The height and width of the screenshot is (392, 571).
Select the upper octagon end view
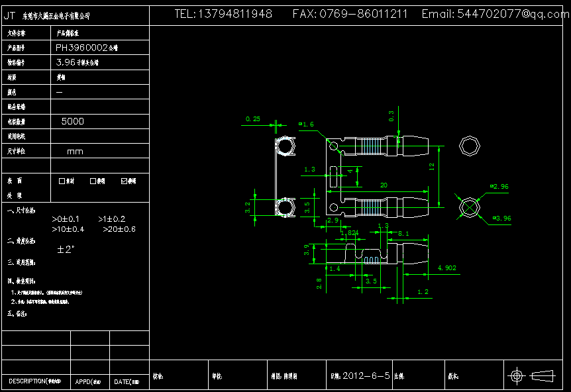tap(469, 146)
